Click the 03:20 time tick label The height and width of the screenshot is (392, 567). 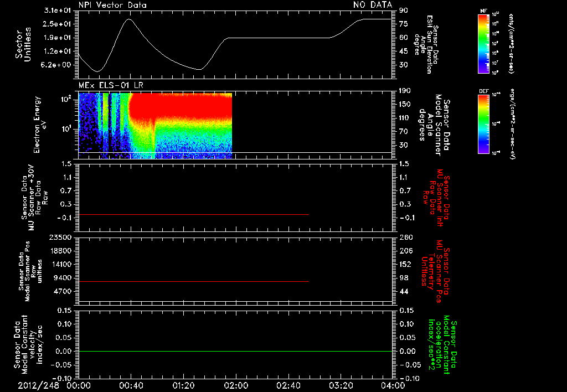pyautogui.click(x=341, y=386)
